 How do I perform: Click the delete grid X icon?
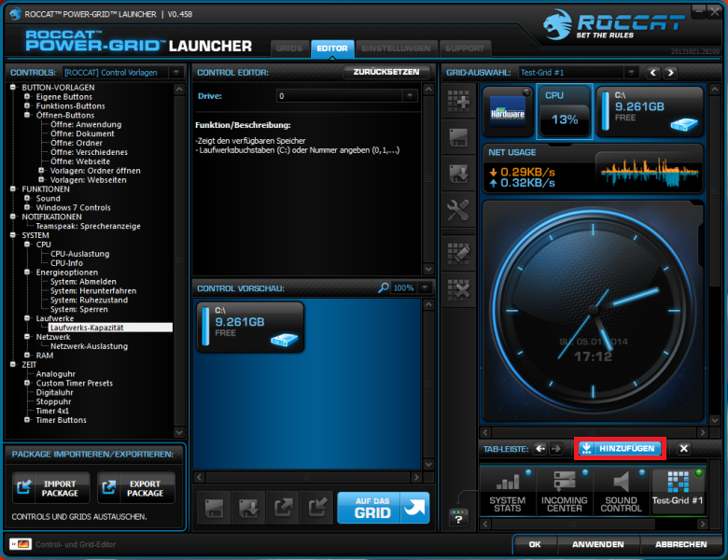point(458,290)
